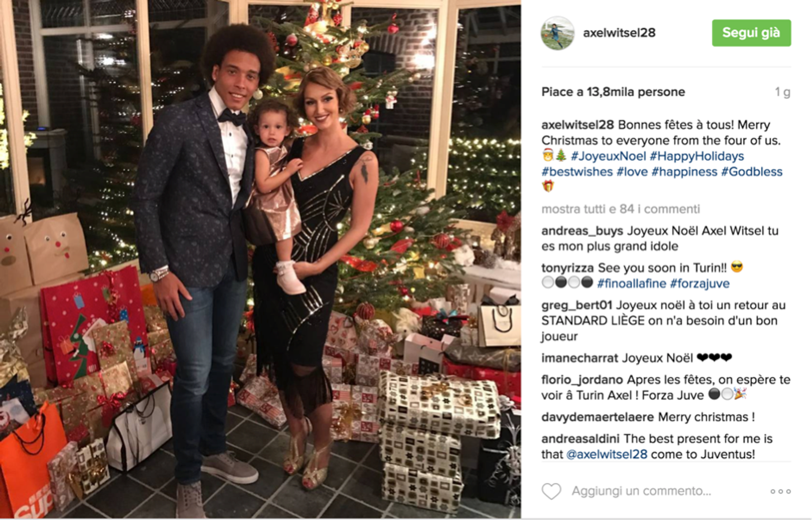Click the heart like icon
The width and height of the screenshot is (812, 520).
coord(551,491)
